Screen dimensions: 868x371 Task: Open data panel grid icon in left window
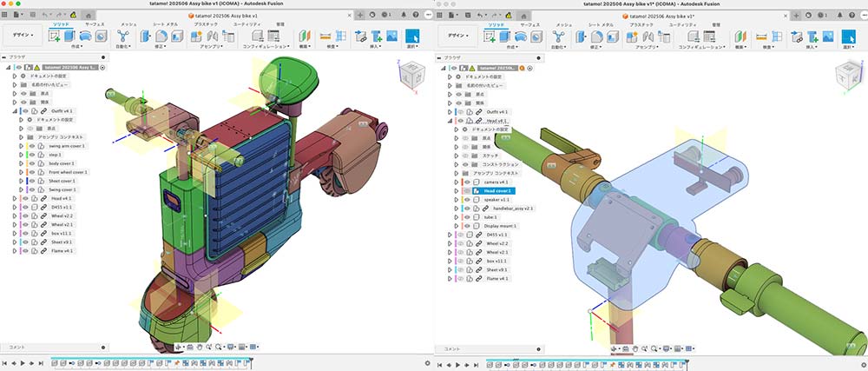pyautogui.click(x=5, y=15)
